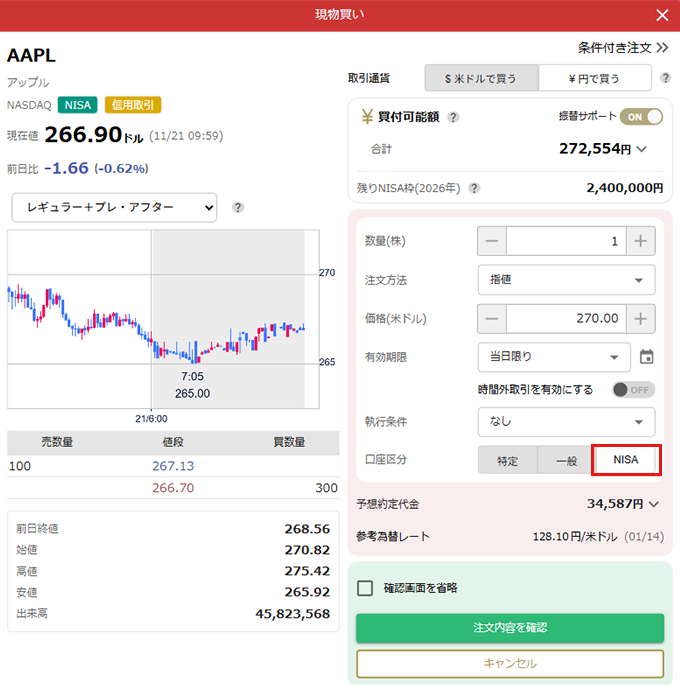The image size is (680, 685).
Task: Decrease 価格 with the minus button
Action: [x=492, y=319]
